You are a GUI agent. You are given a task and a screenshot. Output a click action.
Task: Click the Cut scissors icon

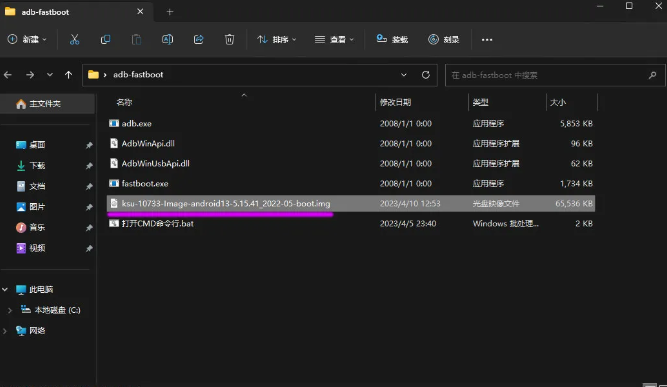click(x=74, y=40)
